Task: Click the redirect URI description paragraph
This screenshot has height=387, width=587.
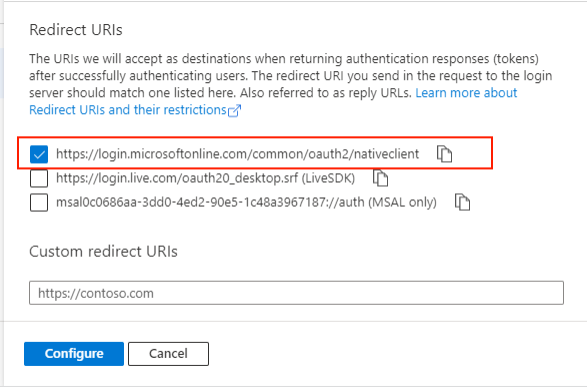Action: click(291, 84)
